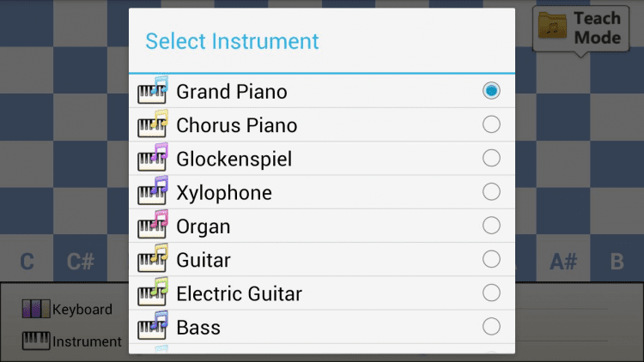Tap the A# key tile
This screenshot has width=644, height=362.
[x=563, y=262]
